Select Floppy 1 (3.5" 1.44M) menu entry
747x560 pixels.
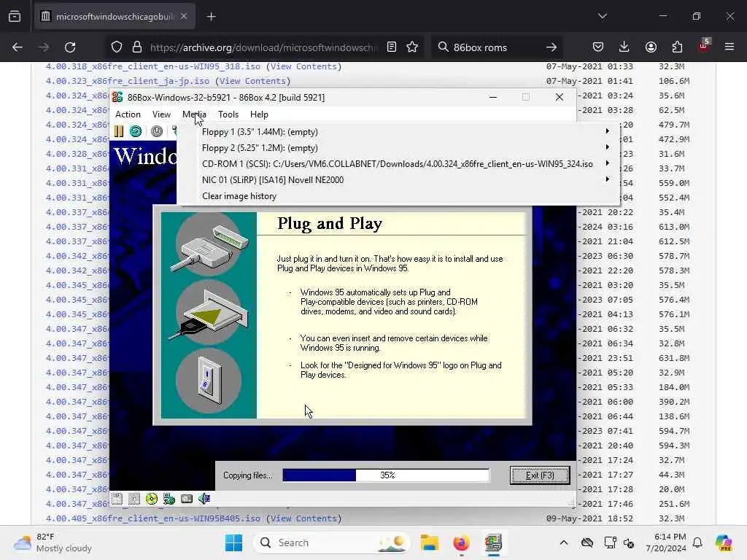coord(398,132)
